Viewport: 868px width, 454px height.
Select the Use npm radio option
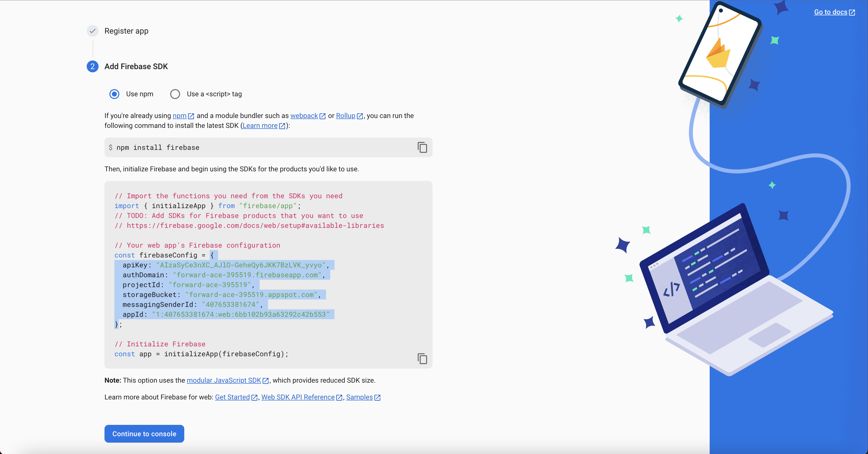tap(115, 94)
